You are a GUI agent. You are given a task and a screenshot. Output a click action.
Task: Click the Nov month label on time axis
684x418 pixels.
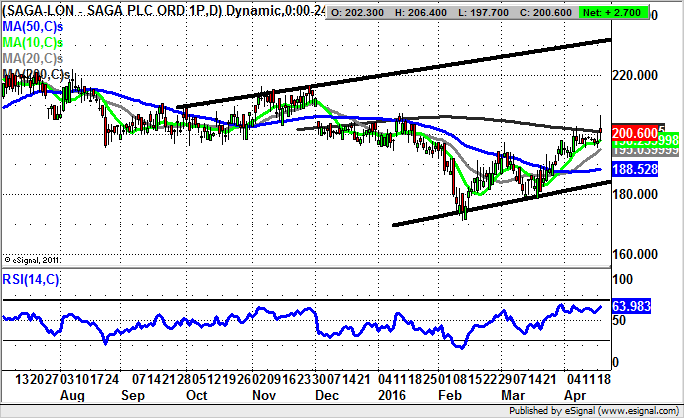[x=265, y=397]
